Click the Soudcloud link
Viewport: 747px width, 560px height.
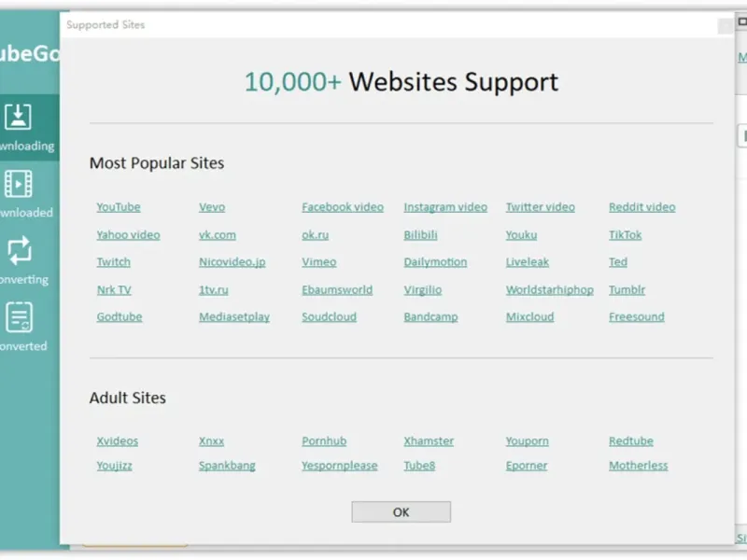pos(330,317)
